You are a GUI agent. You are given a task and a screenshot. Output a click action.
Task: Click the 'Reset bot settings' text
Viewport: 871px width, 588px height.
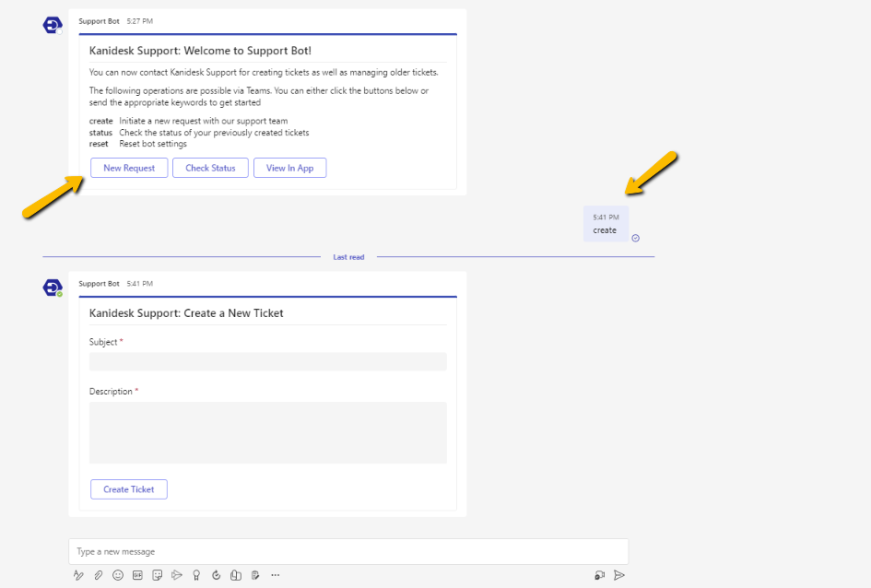153,144
